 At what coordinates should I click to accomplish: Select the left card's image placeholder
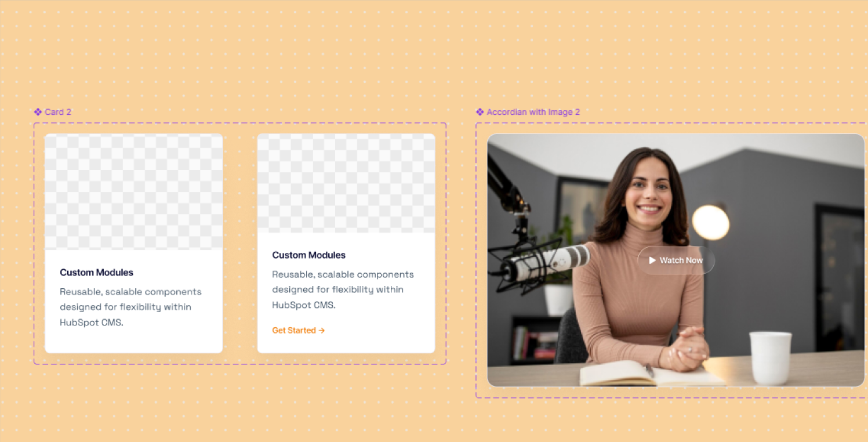click(133, 192)
